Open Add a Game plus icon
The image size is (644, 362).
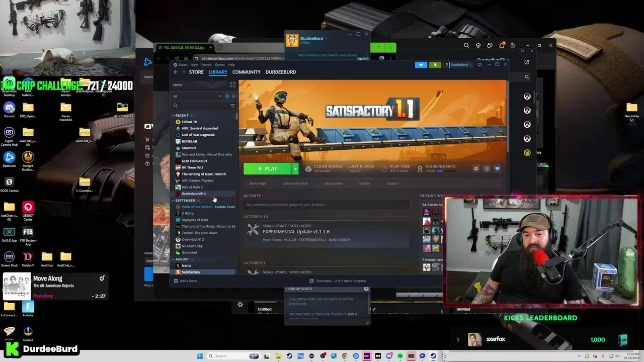176,281
